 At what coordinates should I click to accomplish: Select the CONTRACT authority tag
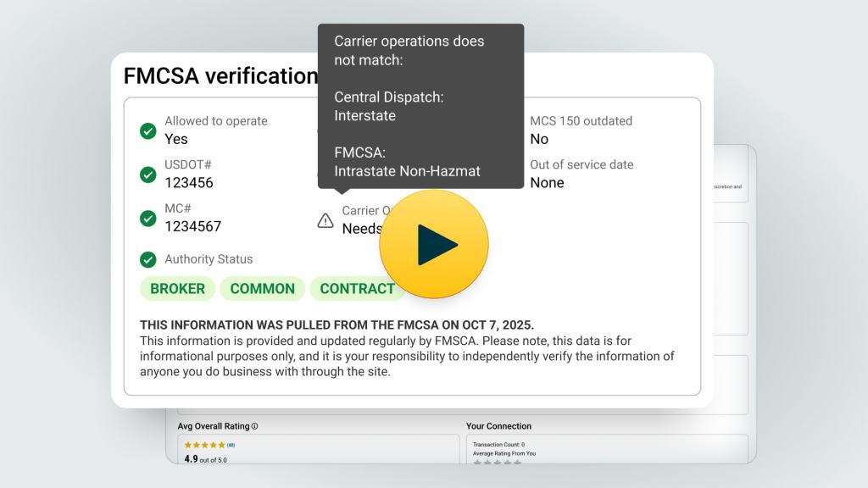[x=356, y=288]
